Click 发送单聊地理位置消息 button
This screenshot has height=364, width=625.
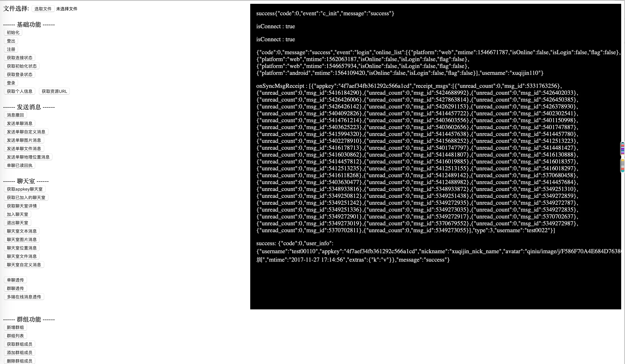click(x=28, y=157)
